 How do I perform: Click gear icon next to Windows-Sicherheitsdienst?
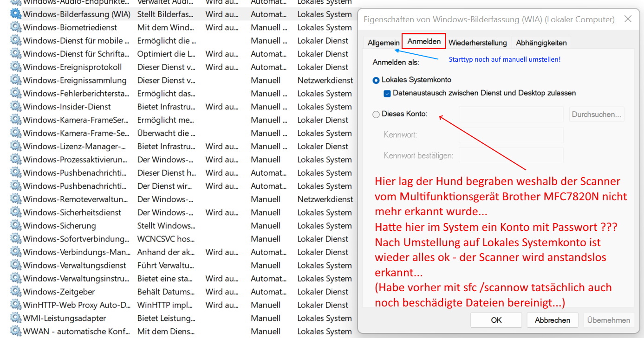click(x=16, y=212)
